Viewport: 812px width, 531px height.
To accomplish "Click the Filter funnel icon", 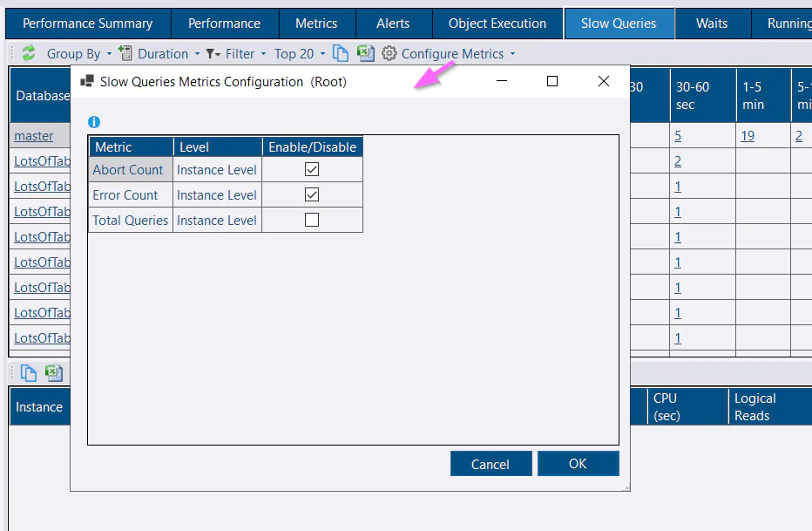I will coord(212,53).
